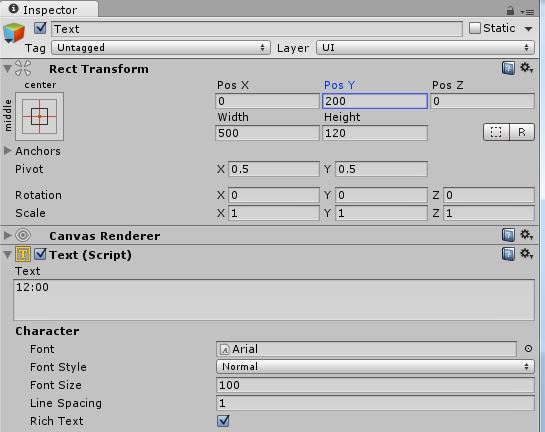Toggle the Inspector lock icon
The height and width of the screenshot is (432, 545).
pyautogui.click(x=510, y=11)
